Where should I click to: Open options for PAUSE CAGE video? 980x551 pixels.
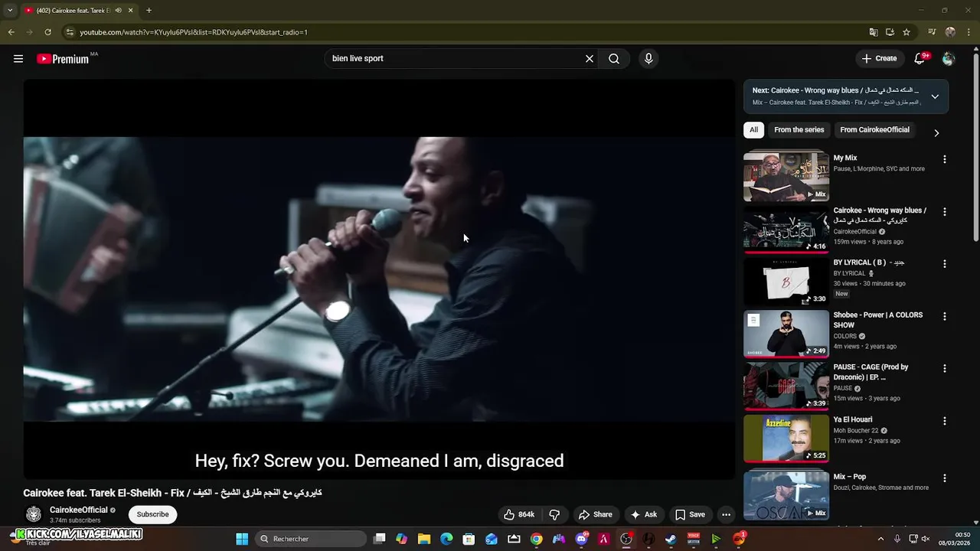point(944,368)
